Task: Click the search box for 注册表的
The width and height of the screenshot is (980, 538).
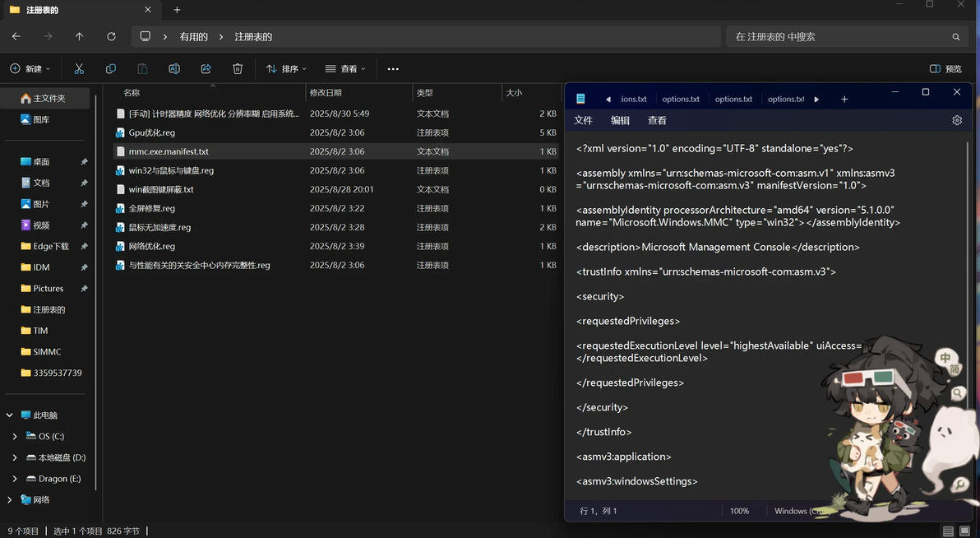Action: (846, 37)
